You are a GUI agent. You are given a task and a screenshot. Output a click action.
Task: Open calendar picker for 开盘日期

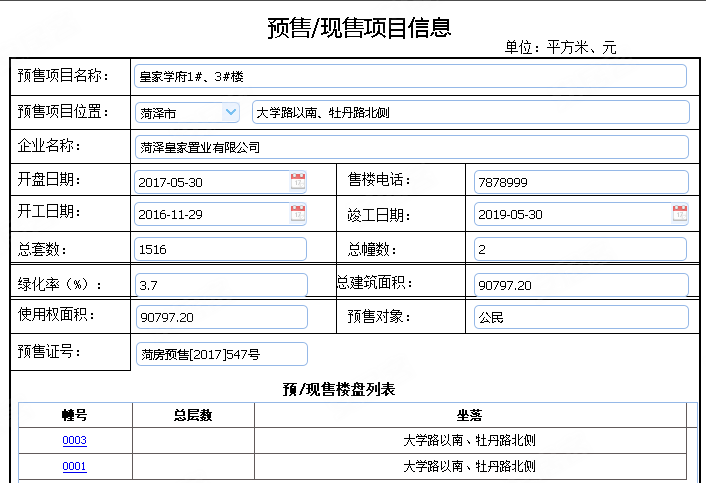coord(298,181)
